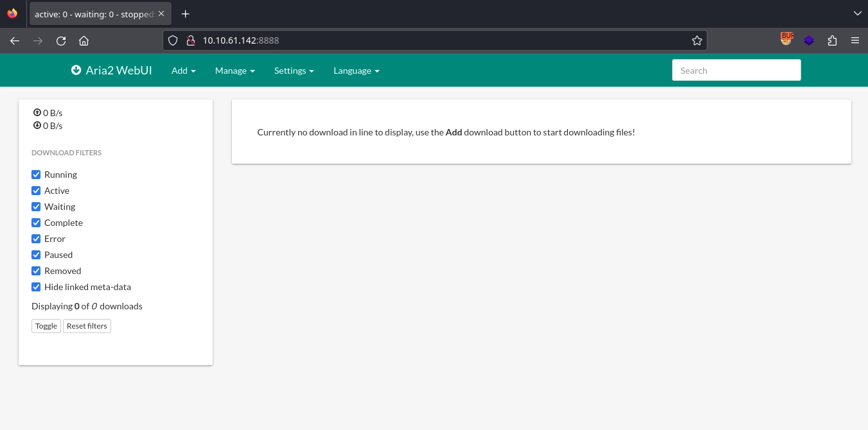868x430 pixels.
Task: Reload the page with the refresh icon
Action: tap(61, 40)
